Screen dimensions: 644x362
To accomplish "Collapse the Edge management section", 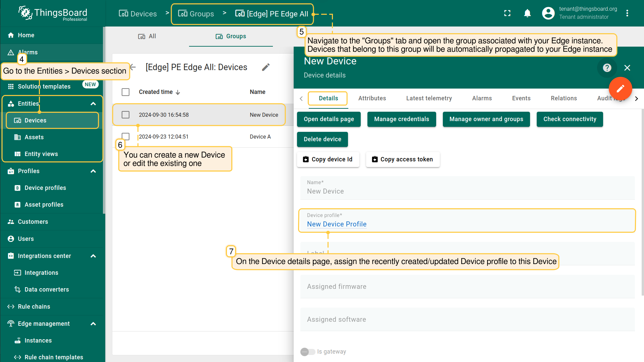I will click(x=93, y=324).
